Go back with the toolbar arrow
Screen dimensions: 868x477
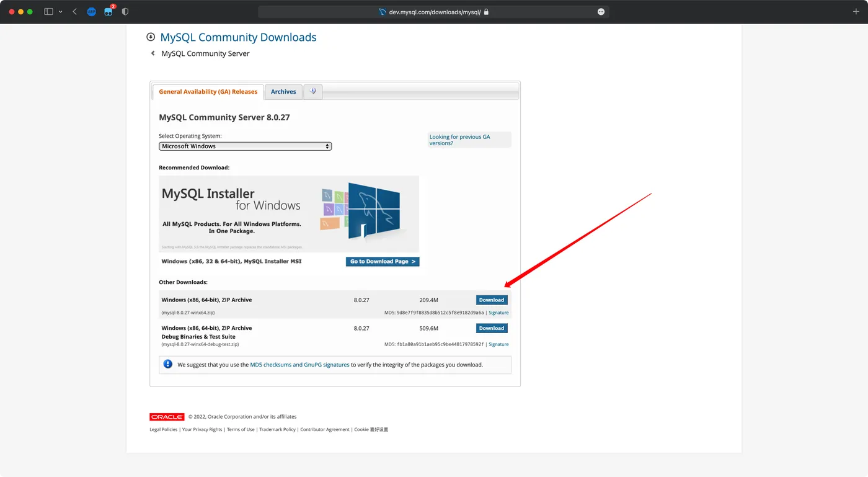pos(75,12)
